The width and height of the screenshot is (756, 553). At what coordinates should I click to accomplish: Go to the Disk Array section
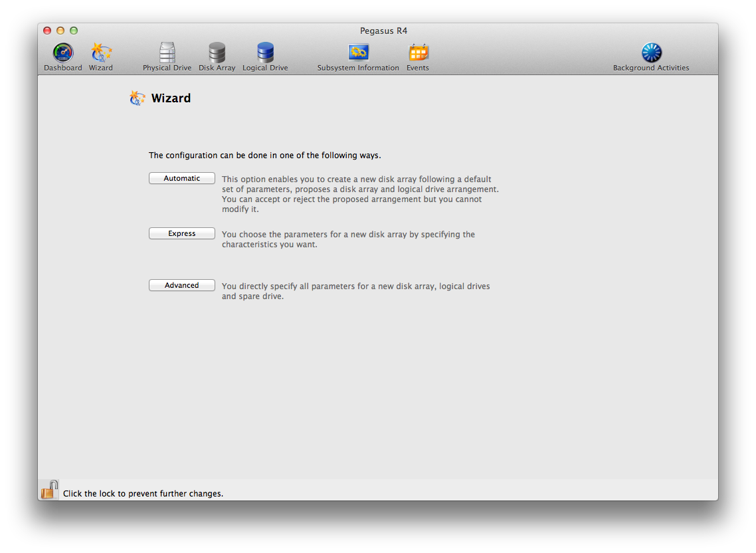(217, 53)
